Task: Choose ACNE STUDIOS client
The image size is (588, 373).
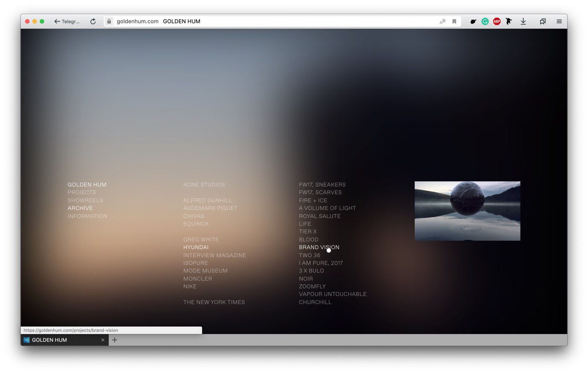Action: tap(204, 185)
